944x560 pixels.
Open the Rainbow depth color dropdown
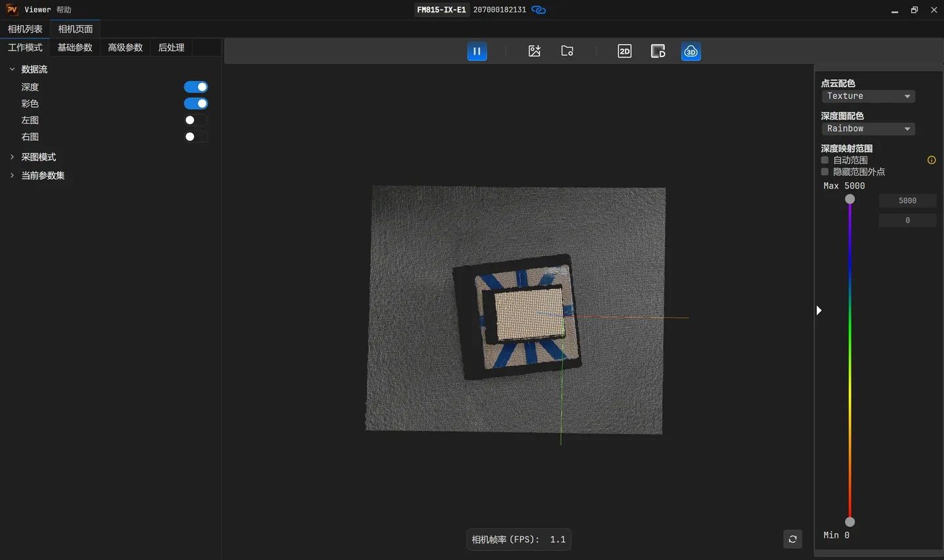(868, 129)
